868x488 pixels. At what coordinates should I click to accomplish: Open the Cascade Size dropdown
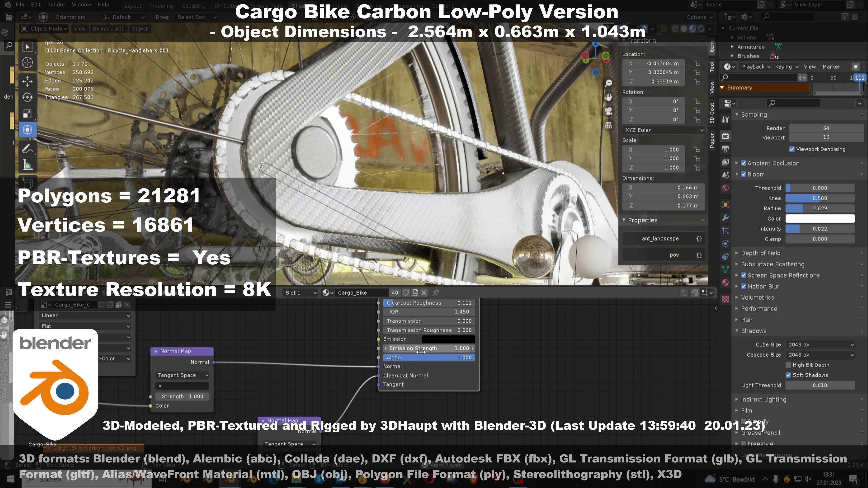coord(820,355)
